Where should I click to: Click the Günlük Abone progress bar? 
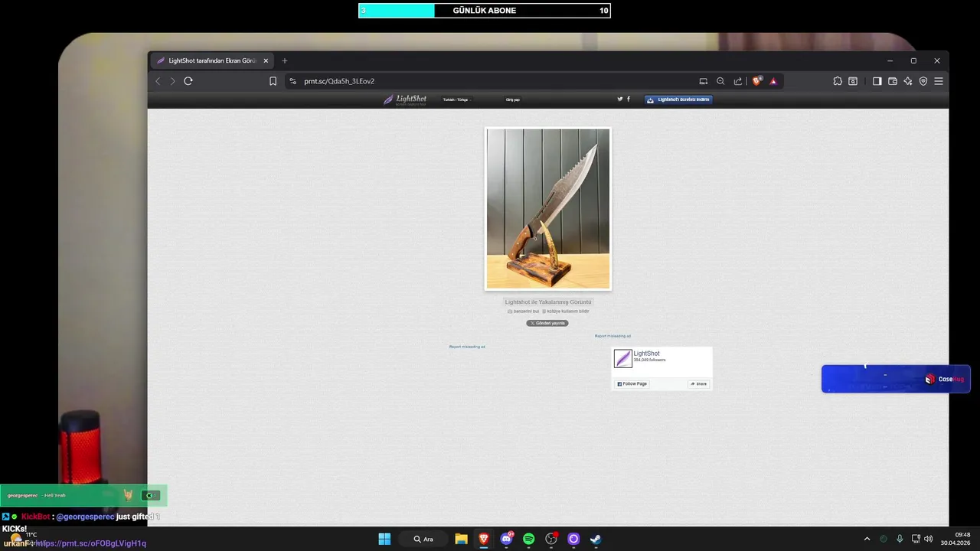pyautogui.click(x=485, y=11)
